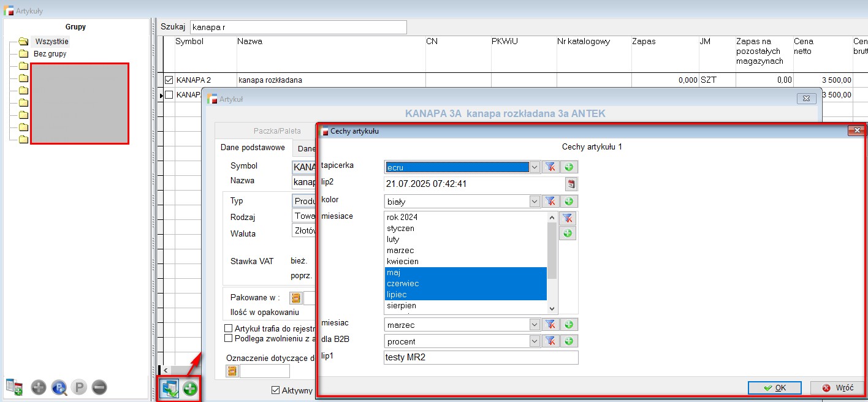
Task: Open calendar picker for lip2 date
Action: coord(571,184)
